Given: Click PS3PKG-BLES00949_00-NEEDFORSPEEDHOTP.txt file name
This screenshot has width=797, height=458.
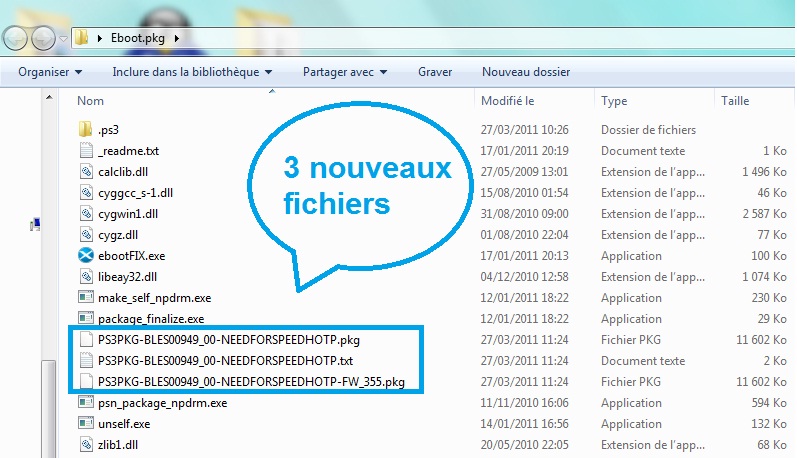Looking at the screenshot, I should [226, 360].
